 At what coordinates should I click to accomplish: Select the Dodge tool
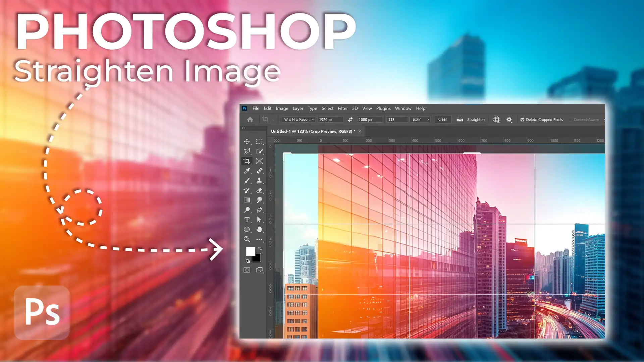tap(247, 210)
